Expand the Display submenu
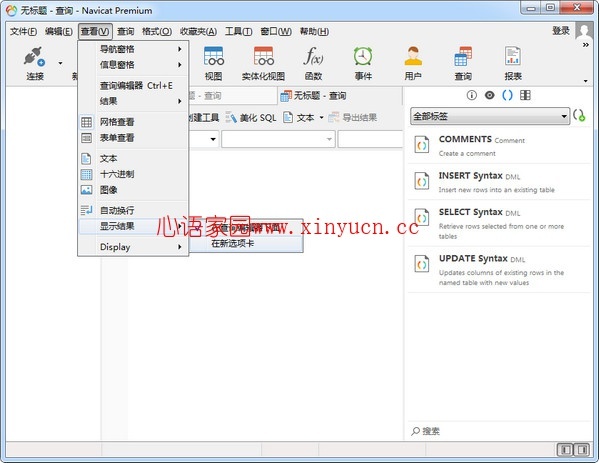 point(133,247)
